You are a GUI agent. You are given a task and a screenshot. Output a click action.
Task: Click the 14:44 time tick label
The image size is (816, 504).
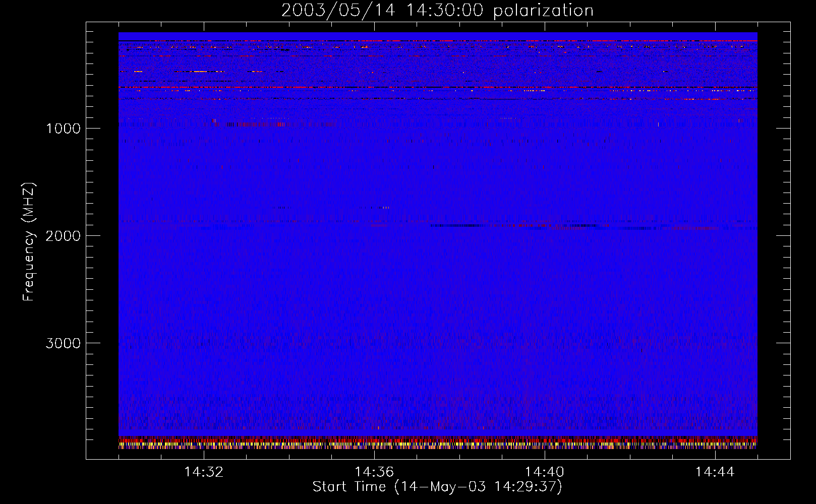point(715,472)
